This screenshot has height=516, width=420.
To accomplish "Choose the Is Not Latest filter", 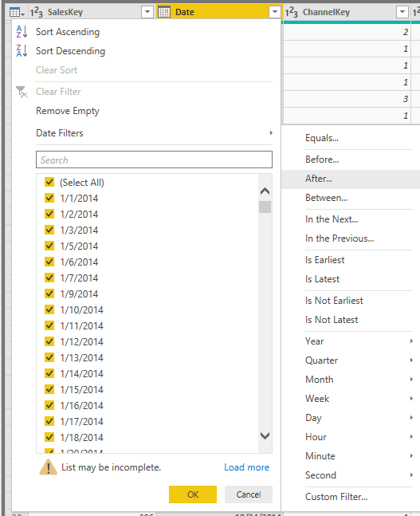I will click(332, 320).
